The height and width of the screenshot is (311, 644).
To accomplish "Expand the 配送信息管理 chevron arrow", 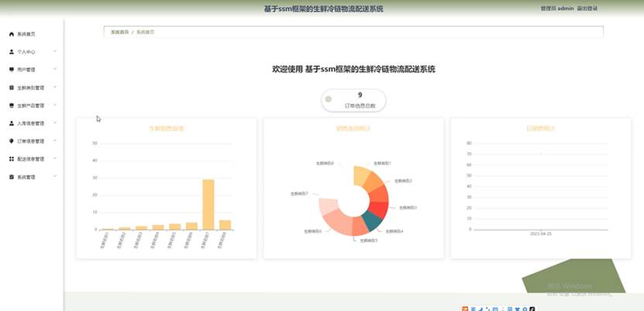I will [x=55, y=158].
